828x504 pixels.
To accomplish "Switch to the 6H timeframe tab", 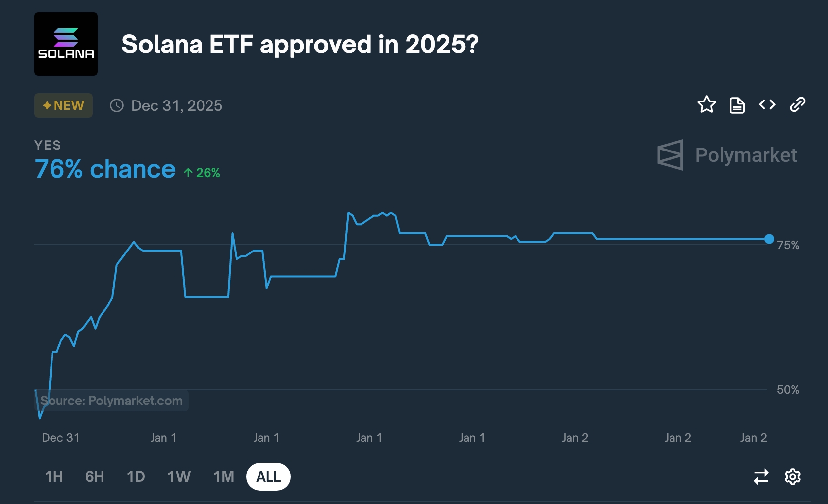I will 95,477.
